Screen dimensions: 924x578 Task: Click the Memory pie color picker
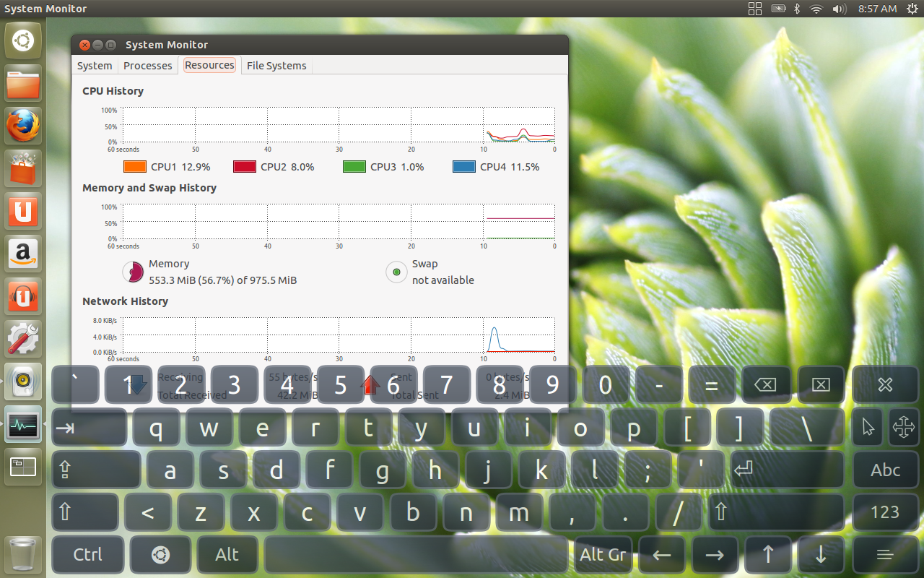click(x=133, y=272)
